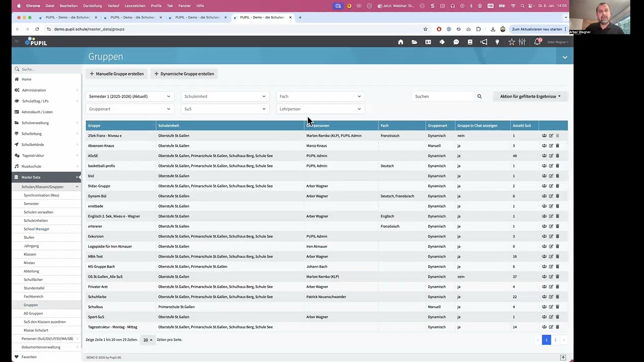Open Schulfächer in sidebar submenu

click(33, 280)
